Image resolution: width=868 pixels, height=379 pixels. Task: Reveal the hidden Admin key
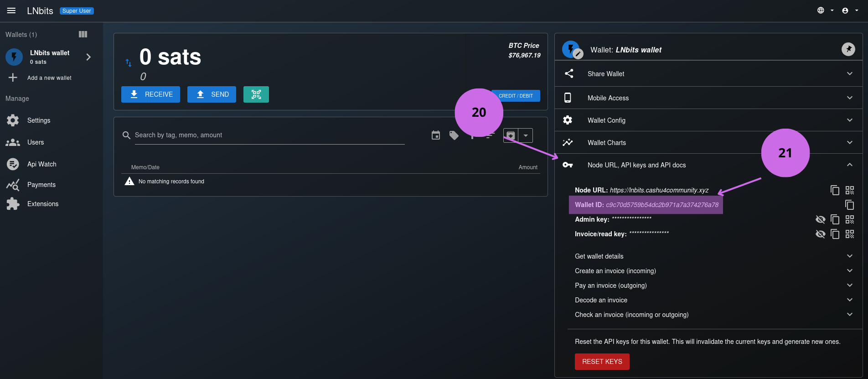pos(820,219)
